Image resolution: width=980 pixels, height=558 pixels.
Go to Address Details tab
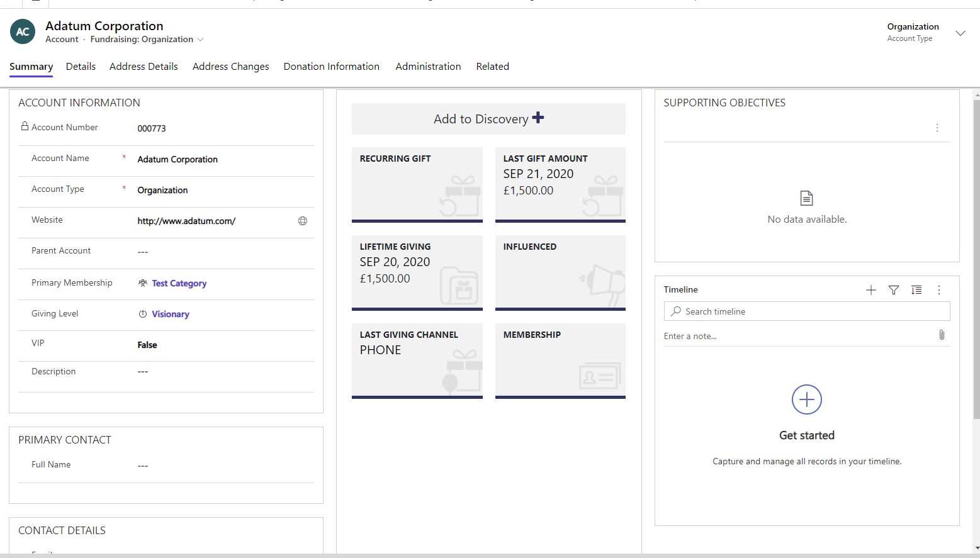(144, 67)
